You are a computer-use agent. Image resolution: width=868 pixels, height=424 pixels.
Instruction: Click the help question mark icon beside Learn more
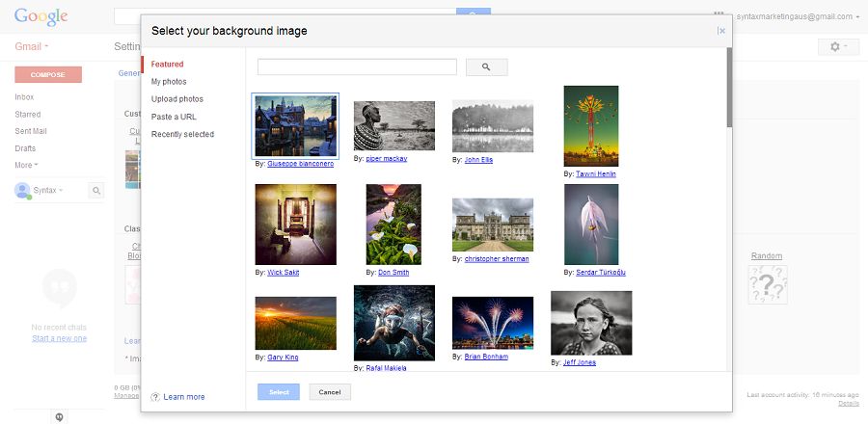(155, 397)
